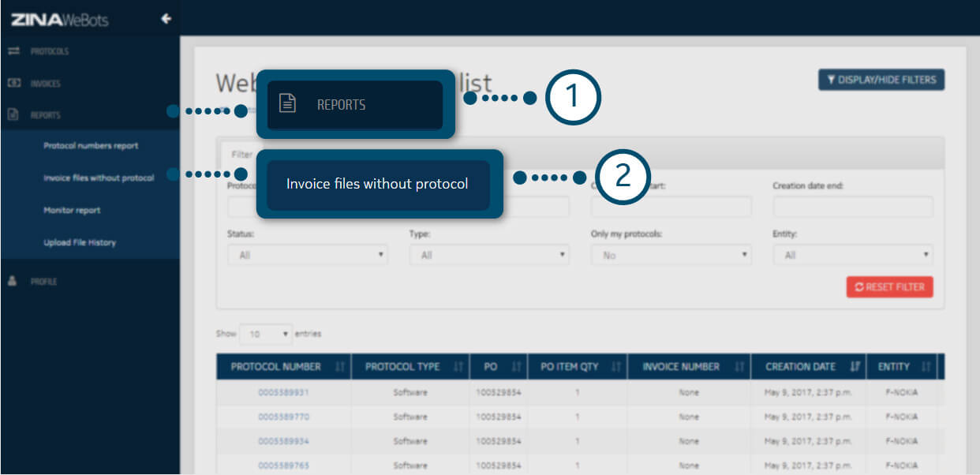Collapse sidebar with the back arrow icon
The width and height of the screenshot is (980, 475).
tap(166, 19)
